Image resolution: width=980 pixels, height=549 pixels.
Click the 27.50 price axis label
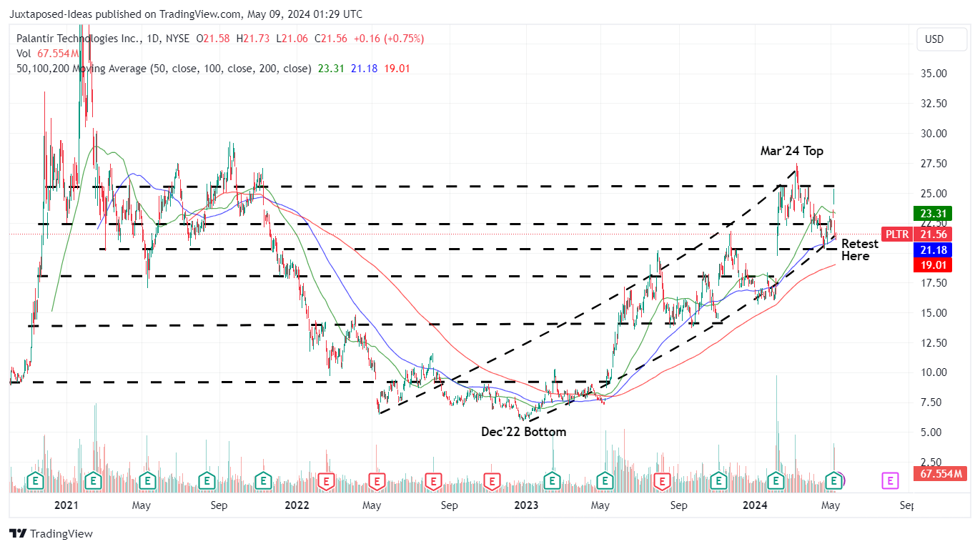(932, 163)
